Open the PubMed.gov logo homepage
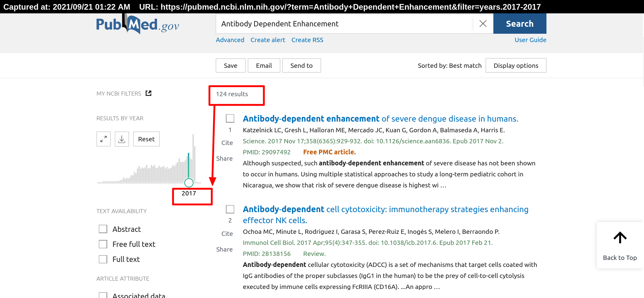Screen dimensions: 644x298 [138, 24]
